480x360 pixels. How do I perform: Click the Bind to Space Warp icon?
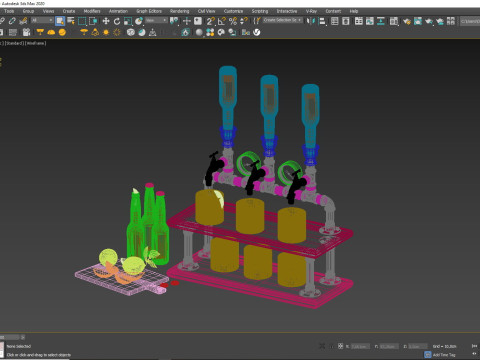click(x=23, y=21)
